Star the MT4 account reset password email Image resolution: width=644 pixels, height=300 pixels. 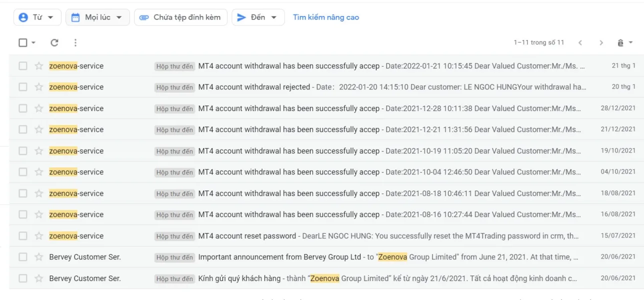point(38,236)
